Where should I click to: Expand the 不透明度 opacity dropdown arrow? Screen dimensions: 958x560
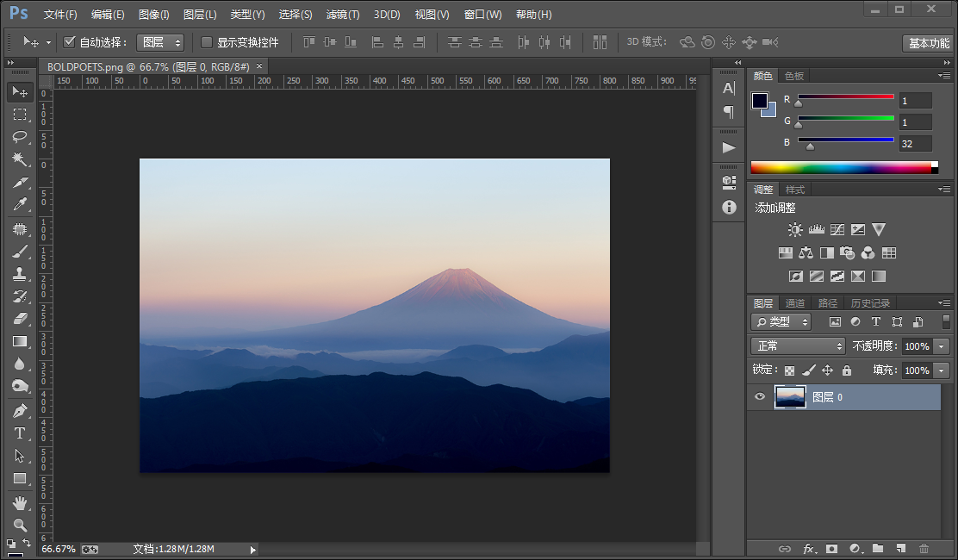(942, 346)
